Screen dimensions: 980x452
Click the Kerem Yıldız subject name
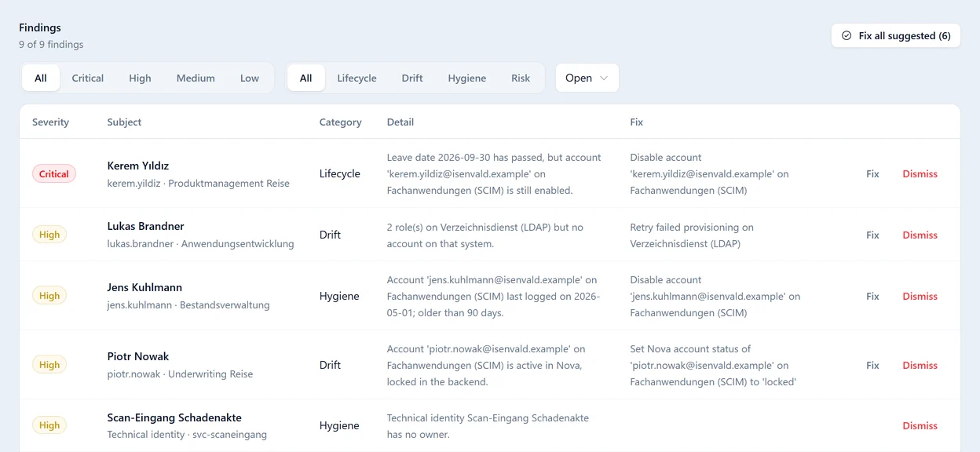coord(138,166)
